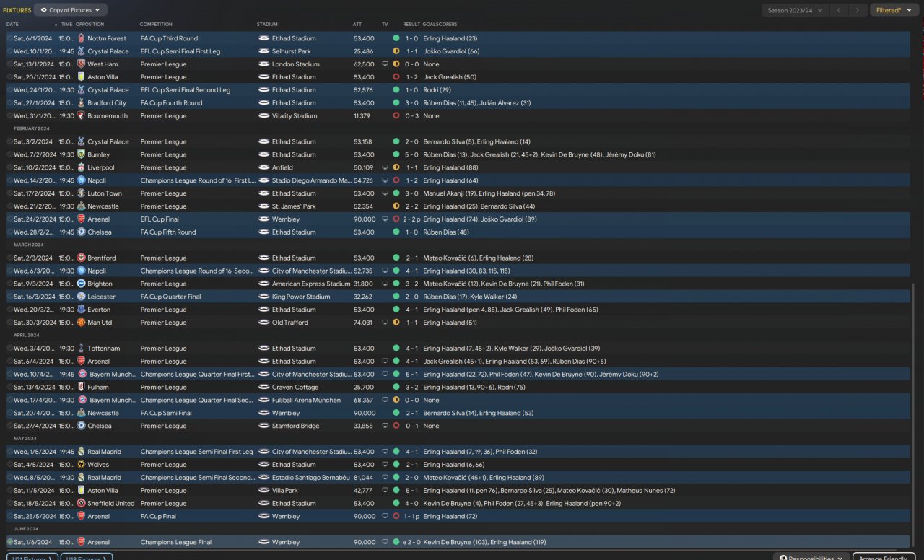Click the eye icon in the Copy of Fixtures button

[43, 10]
